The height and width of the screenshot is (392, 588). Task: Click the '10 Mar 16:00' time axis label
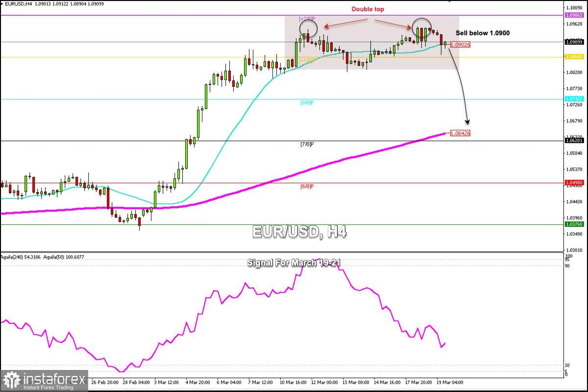(294, 382)
